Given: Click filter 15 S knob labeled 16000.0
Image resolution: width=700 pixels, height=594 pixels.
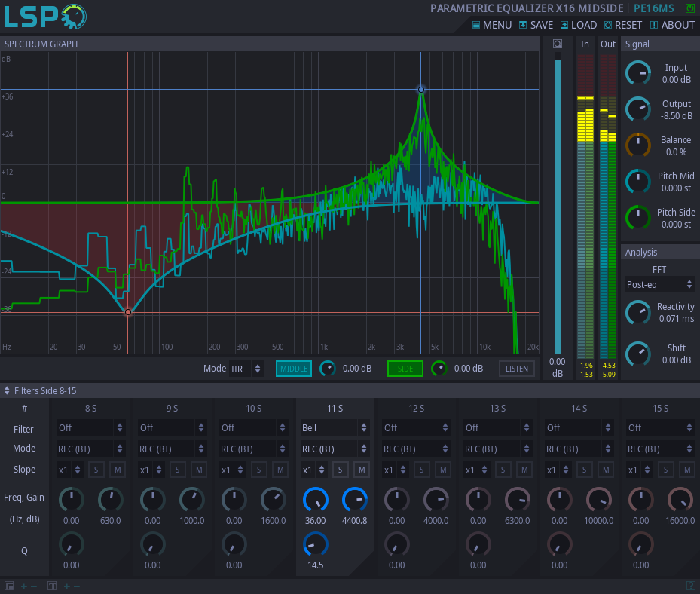Looking at the screenshot, I should 680,500.
